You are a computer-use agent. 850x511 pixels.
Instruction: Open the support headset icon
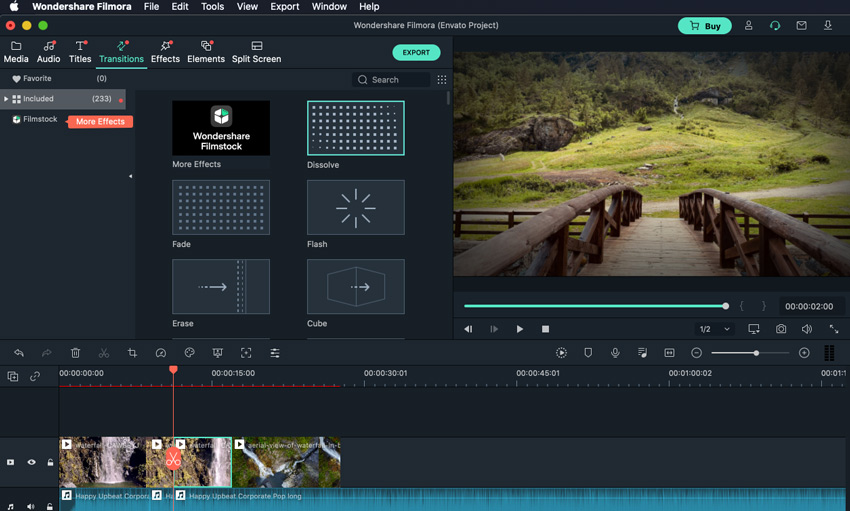775,25
